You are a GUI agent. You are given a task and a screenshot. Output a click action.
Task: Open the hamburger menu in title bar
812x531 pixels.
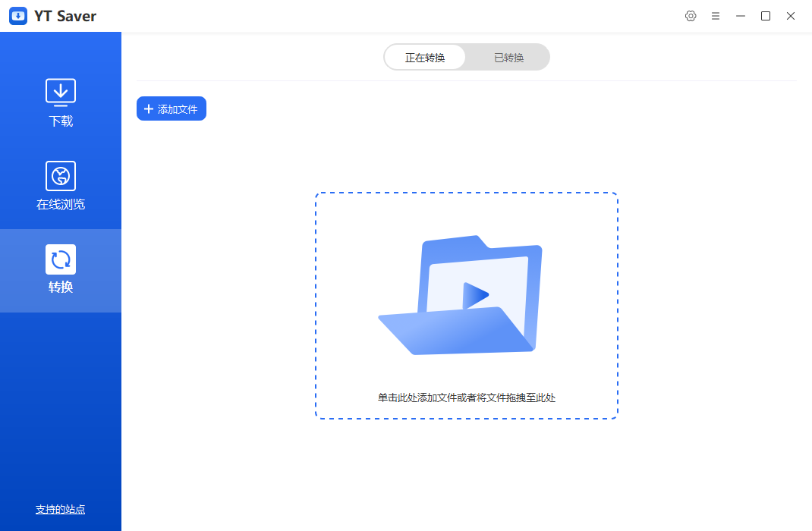716,16
